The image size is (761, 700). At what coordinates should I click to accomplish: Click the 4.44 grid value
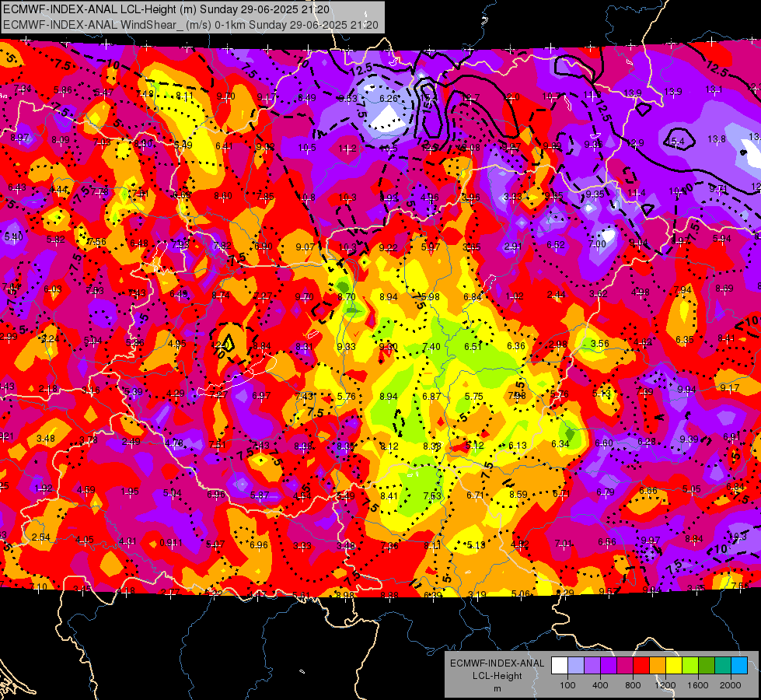click(59, 190)
